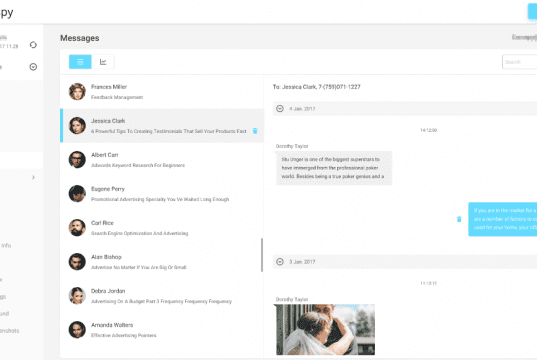The height and width of the screenshot is (360, 537).
Task: Switch to the chart view tab
Action: (x=103, y=62)
